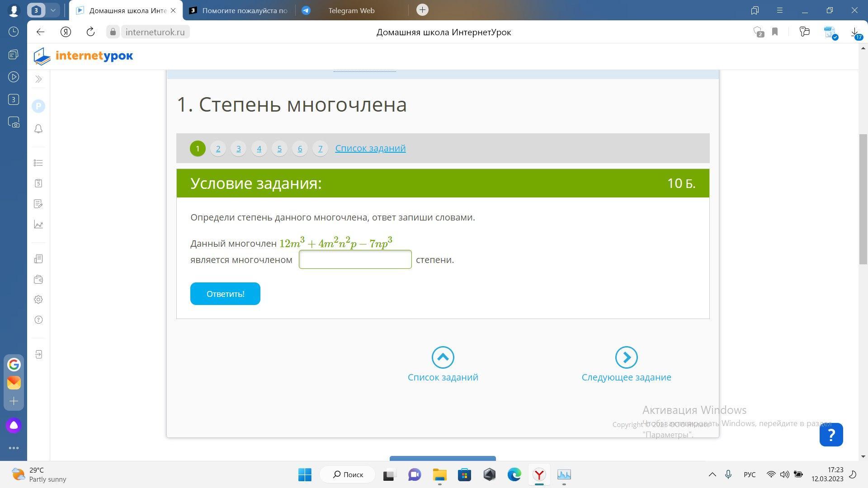The width and height of the screenshot is (868, 488).
Task: Click the help question mark sidebar icon
Action: [38, 320]
